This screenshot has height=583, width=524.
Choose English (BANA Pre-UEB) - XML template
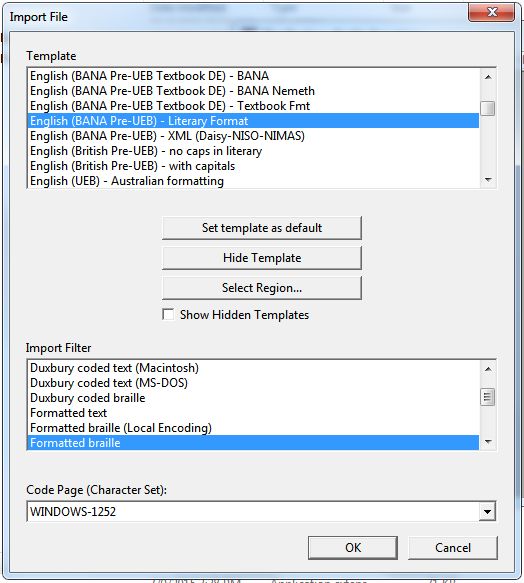tap(253, 136)
